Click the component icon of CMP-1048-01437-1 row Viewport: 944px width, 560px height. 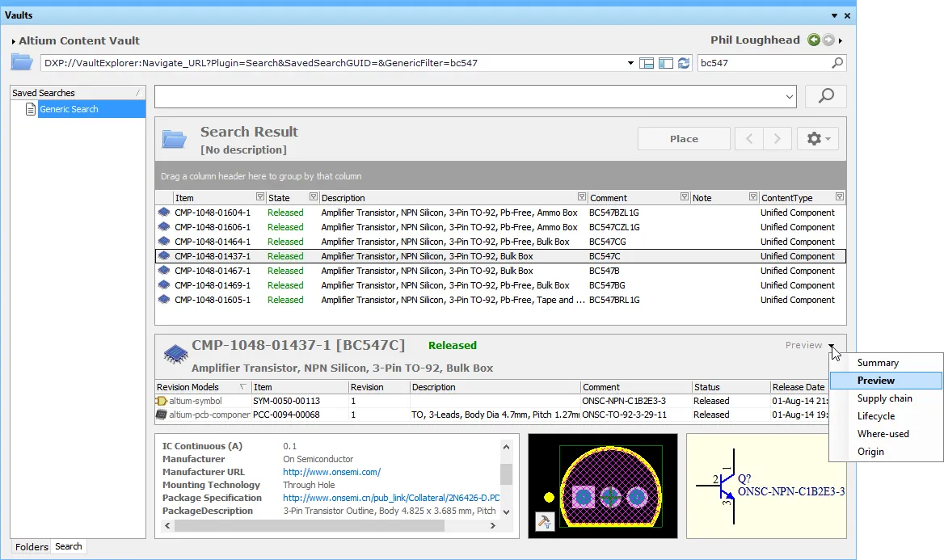click(x=164, y=256)
